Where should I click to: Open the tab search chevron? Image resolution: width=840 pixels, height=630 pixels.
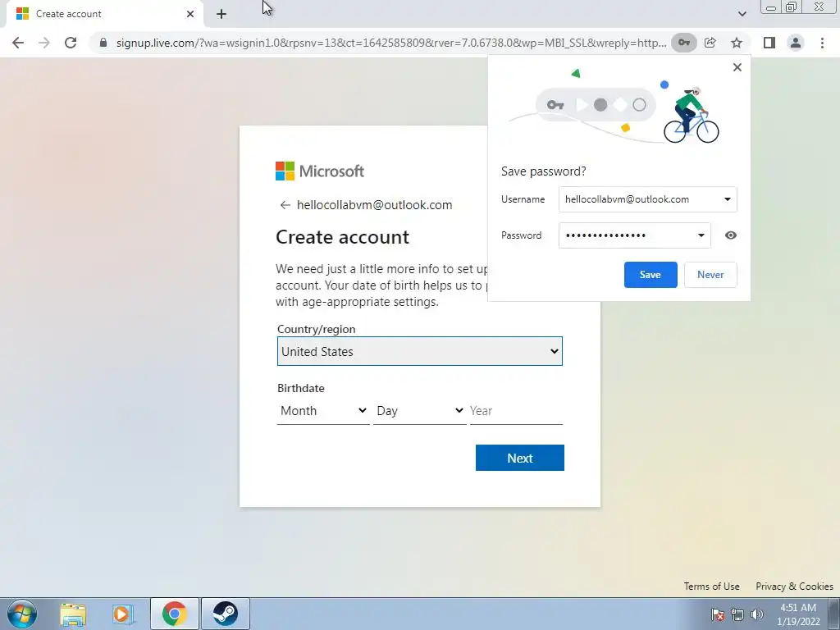coord(742,14)
